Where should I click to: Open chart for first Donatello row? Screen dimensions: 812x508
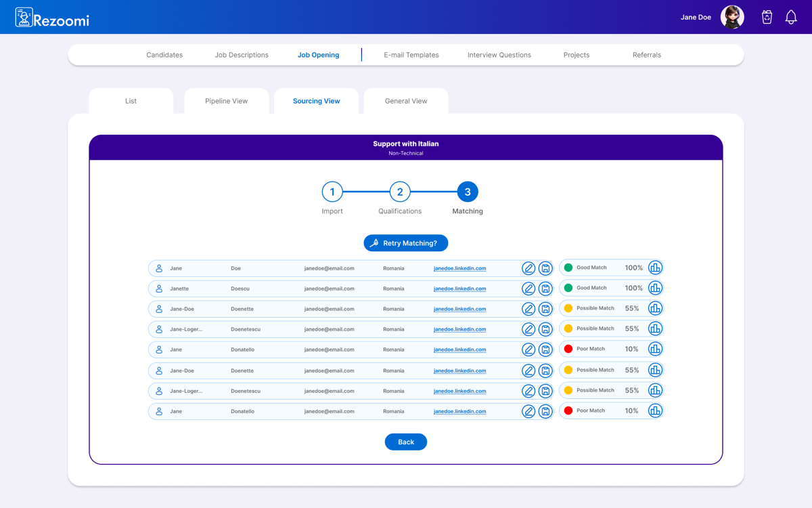pos(655,349)
